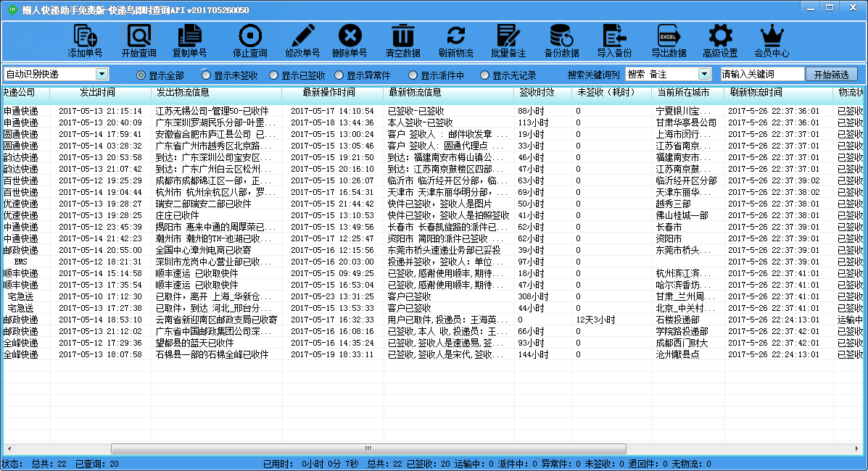Export data with 导出数据 Excel icon

[x=669, y=41]
